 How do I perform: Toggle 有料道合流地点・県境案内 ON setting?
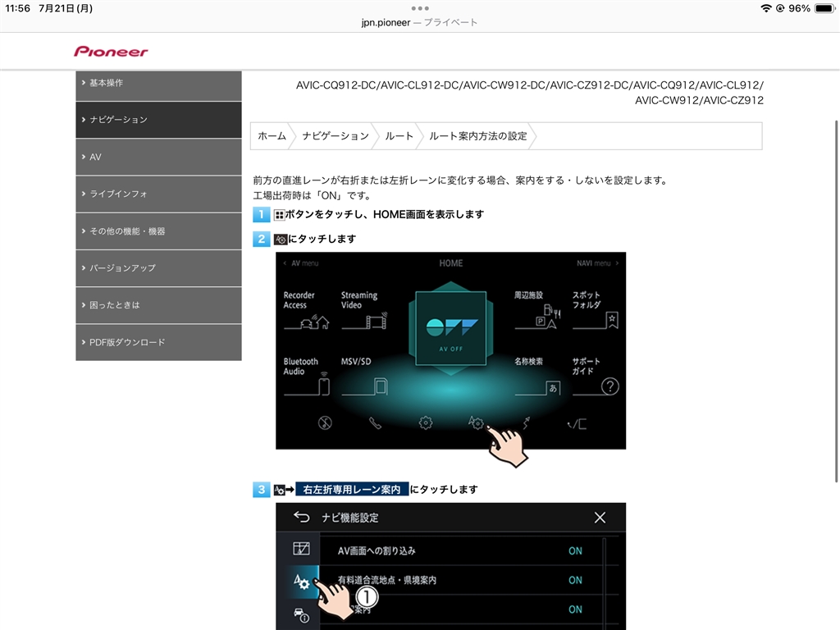pyautogui.click(x=575, y=580)
